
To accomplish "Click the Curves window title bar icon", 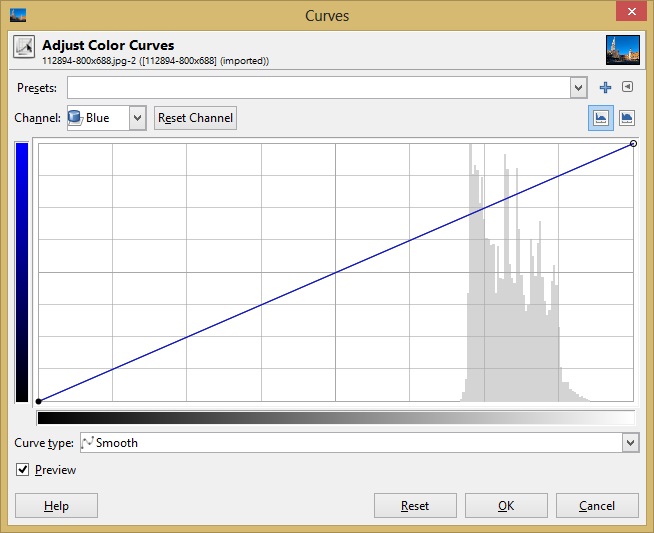I will tap(17, 15).
